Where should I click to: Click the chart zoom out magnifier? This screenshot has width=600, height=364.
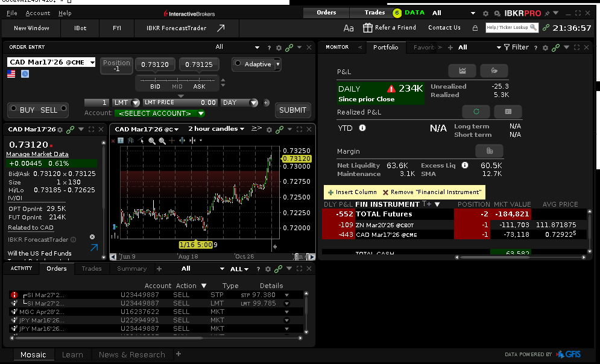click(x=162, y=140)
